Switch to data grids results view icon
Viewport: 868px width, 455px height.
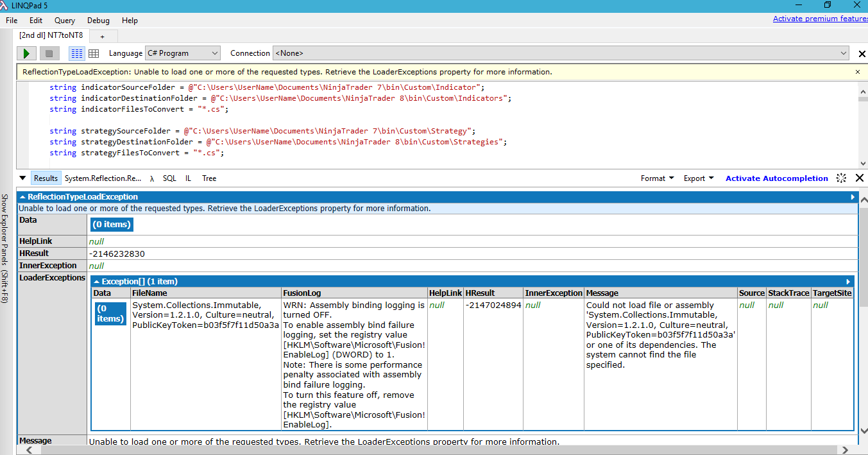click(94, 53)
